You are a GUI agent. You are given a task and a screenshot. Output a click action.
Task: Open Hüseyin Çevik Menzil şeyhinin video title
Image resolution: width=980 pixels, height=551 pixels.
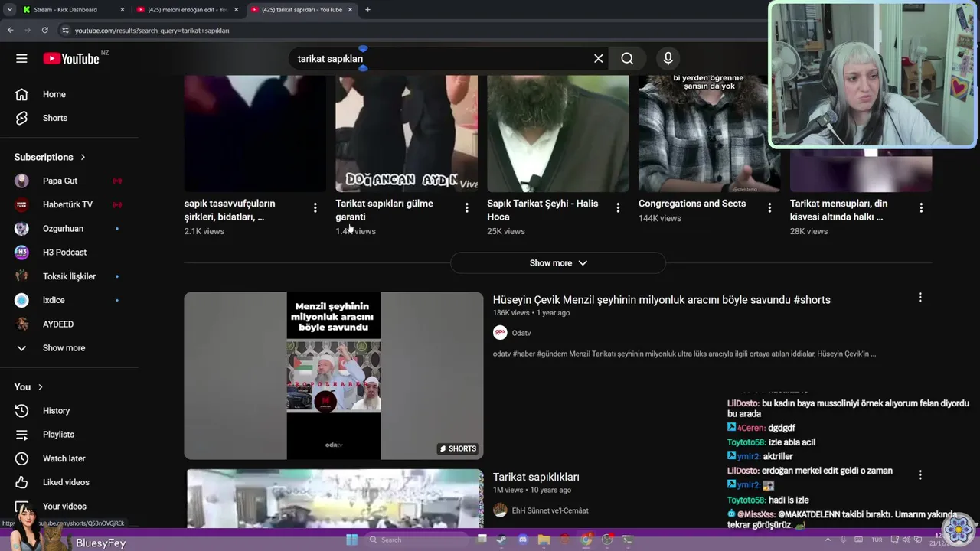click(x=661, y=299)
